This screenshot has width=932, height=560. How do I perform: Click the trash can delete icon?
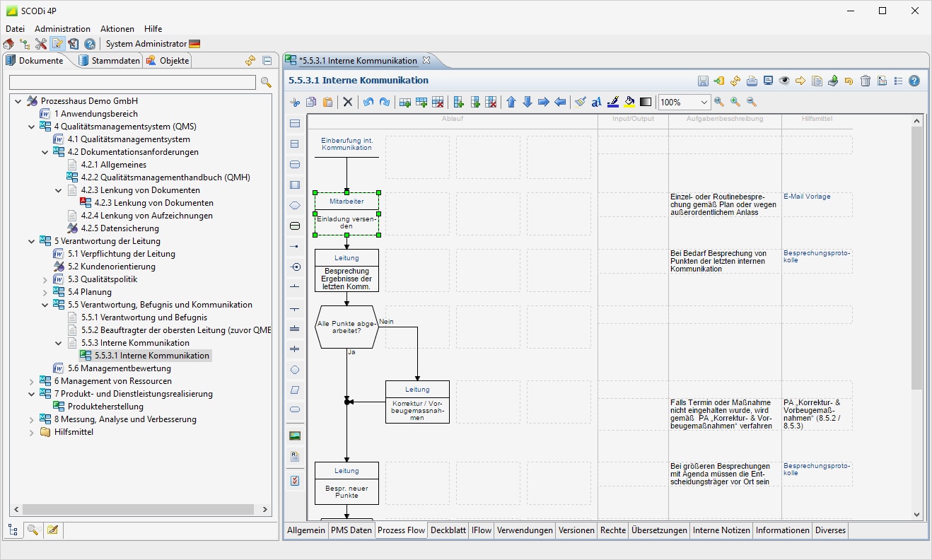click(x=866, y=81)
